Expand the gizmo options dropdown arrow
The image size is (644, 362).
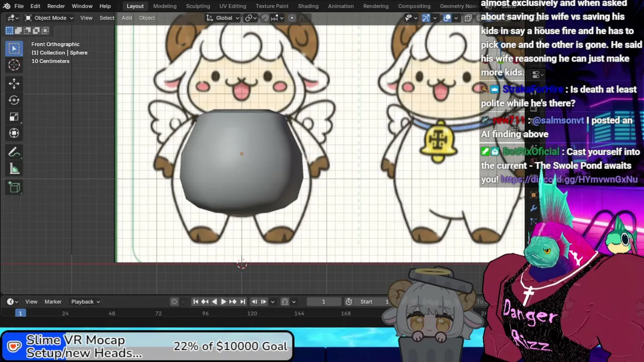click(x=435, y=18)
